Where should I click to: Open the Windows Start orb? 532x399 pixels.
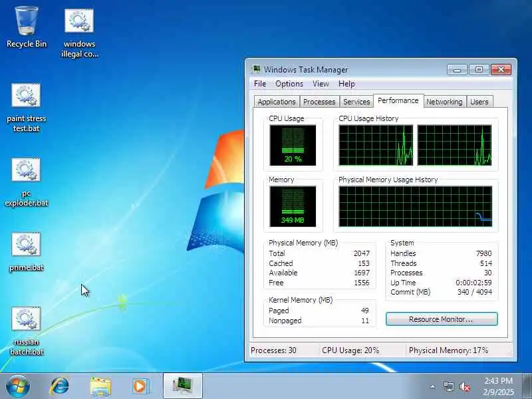click(18, 386)
